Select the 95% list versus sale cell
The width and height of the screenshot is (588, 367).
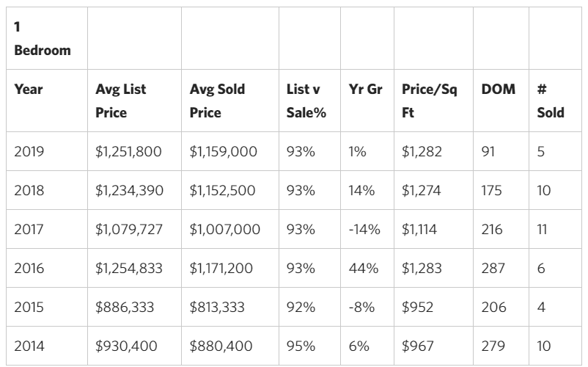(301, 346)
